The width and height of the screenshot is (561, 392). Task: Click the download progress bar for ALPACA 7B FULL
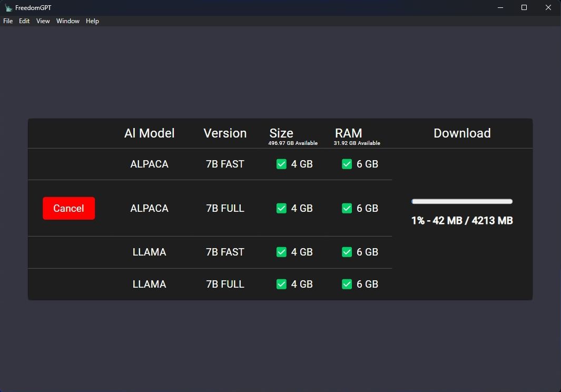(462, 201)
